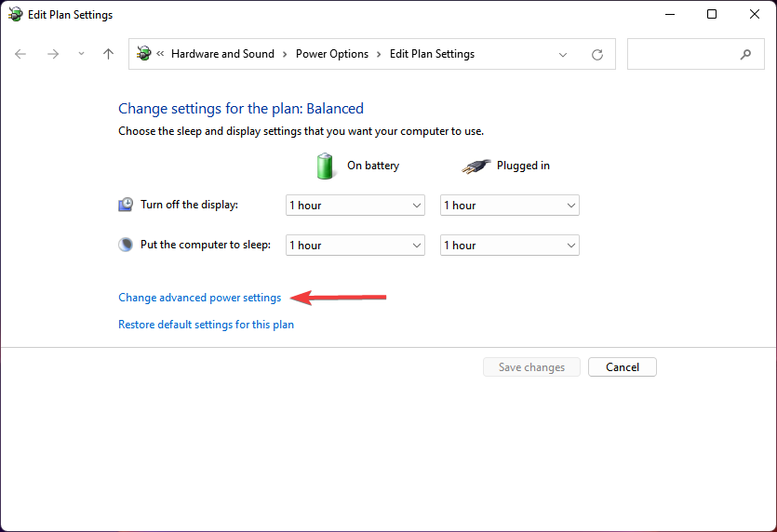Click the Power Options icon in address bar
The width and height of the screenshot is (777, 532).
click(x=143, y=54)
